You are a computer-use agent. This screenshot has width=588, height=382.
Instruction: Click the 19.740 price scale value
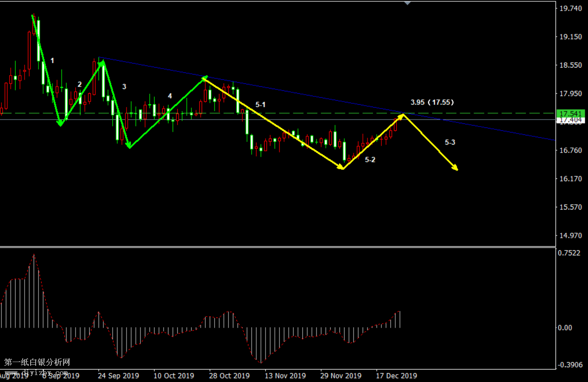click(571, 8)
